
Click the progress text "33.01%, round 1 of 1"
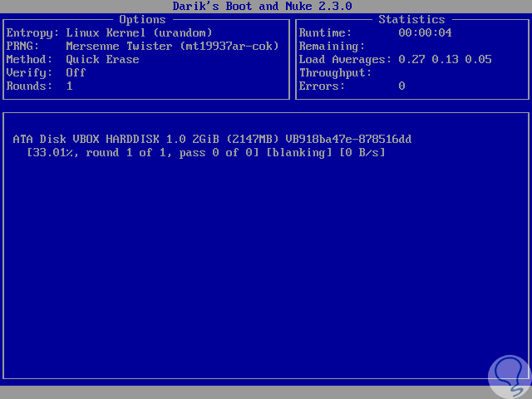(100, 153)
